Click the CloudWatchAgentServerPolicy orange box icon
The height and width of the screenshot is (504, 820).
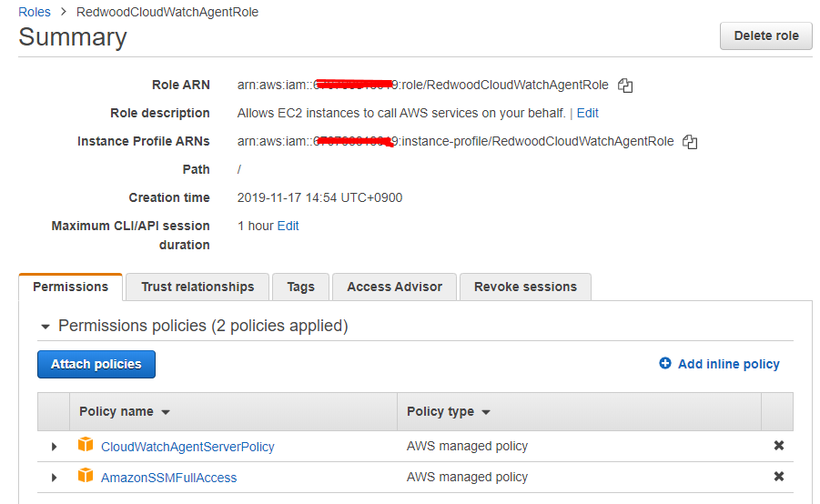(86, 445)
